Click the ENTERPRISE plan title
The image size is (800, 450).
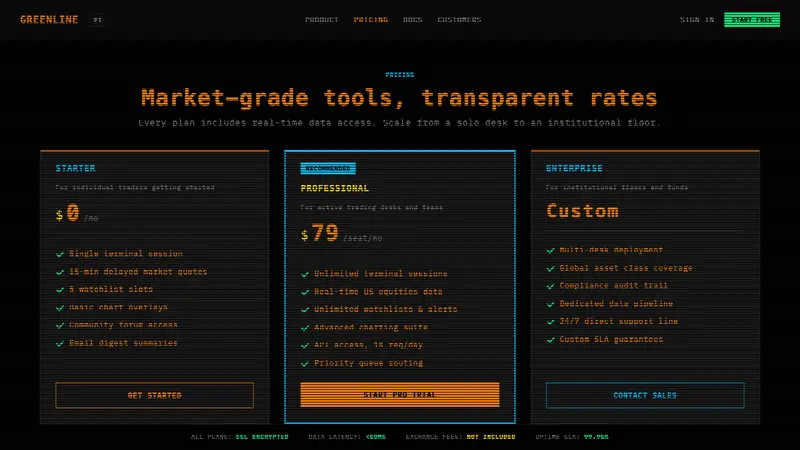tap(574, 168)
